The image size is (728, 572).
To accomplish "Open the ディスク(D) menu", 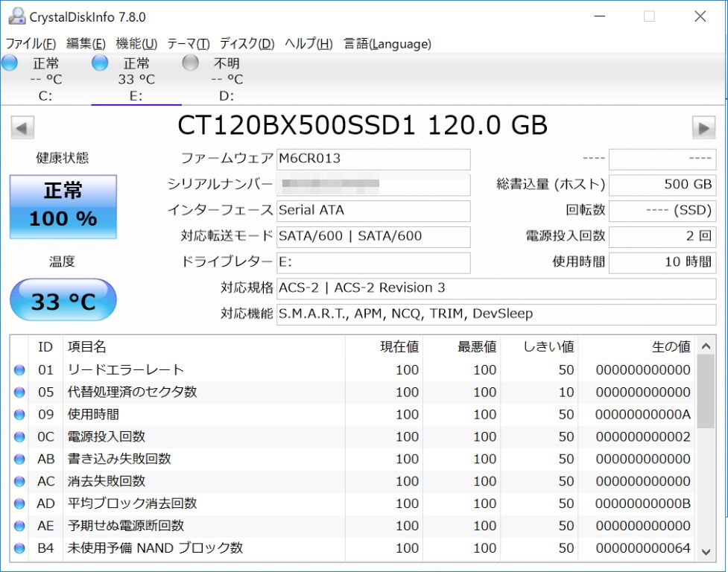I will tap(247, 44).
